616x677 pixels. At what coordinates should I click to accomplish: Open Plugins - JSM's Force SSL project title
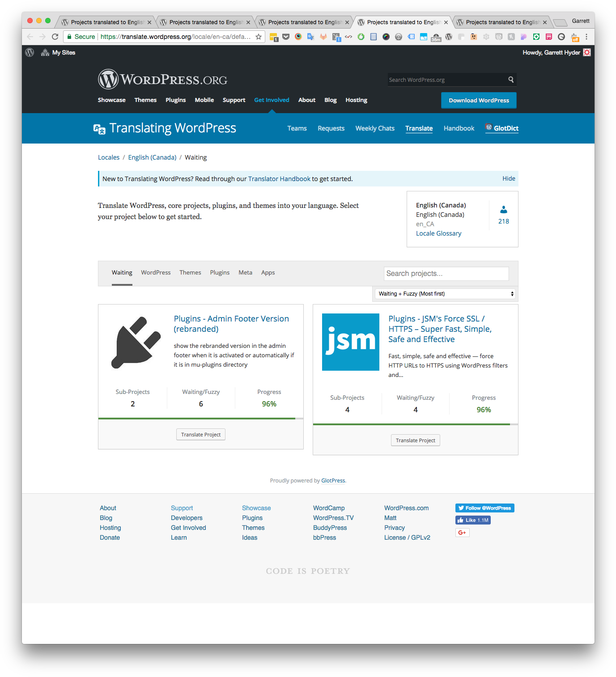[440, 329]
